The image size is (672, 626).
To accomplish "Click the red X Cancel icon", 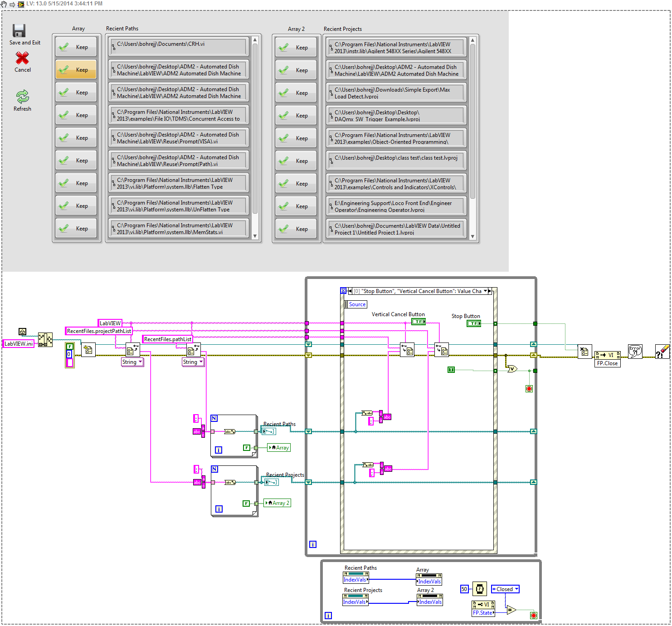I will [x=22, y=58].
